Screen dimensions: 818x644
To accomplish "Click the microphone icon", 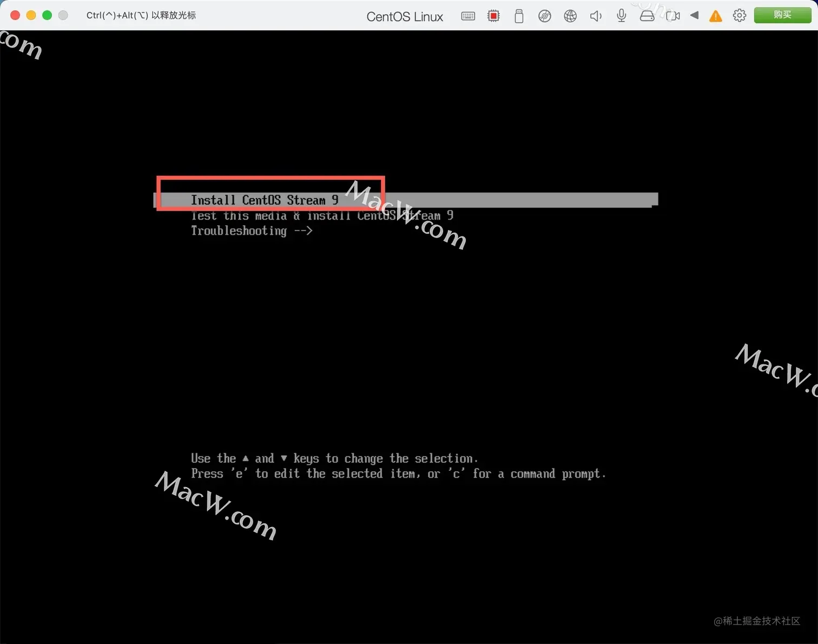I will tap(622, 16).
